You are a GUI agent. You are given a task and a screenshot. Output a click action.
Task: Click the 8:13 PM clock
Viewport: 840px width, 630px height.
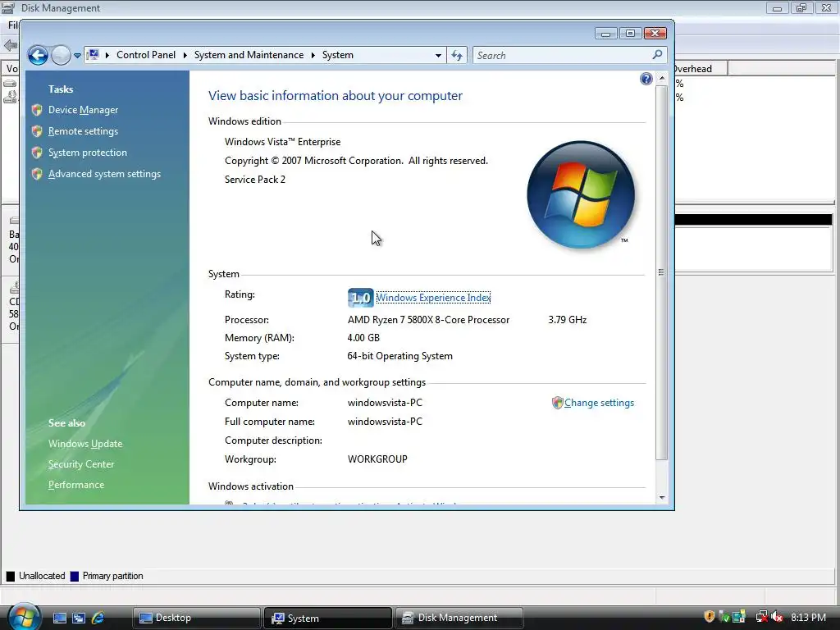[x=808, y=617]
